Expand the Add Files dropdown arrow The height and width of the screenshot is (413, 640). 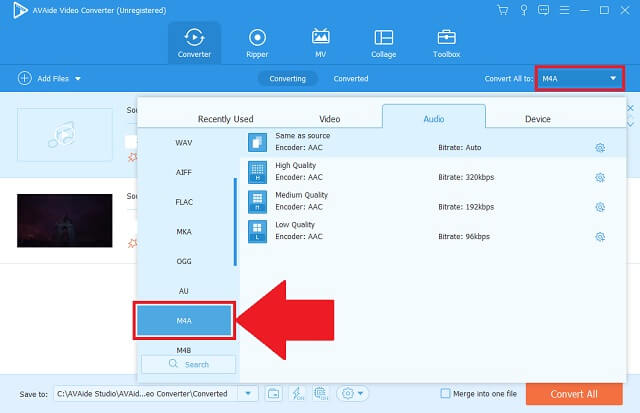[78, 78]
